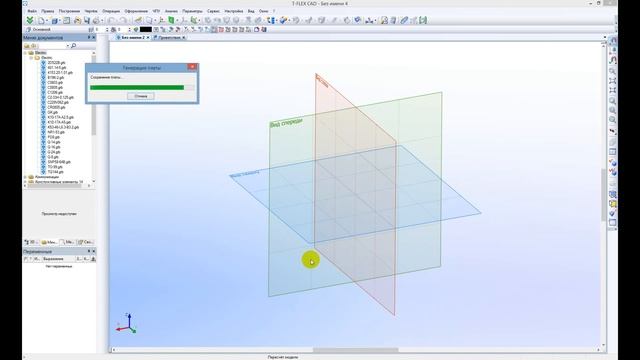Click the new 3D model cube icon

[54, 20]
